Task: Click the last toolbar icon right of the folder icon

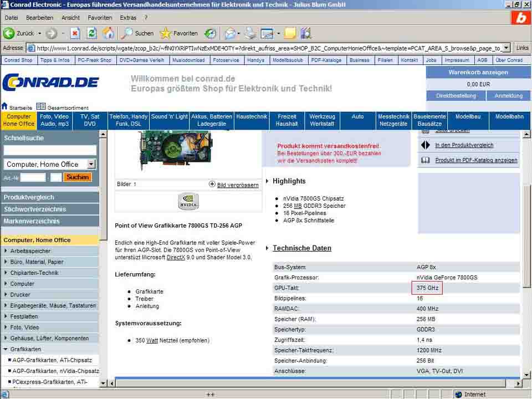Action: 306,33
